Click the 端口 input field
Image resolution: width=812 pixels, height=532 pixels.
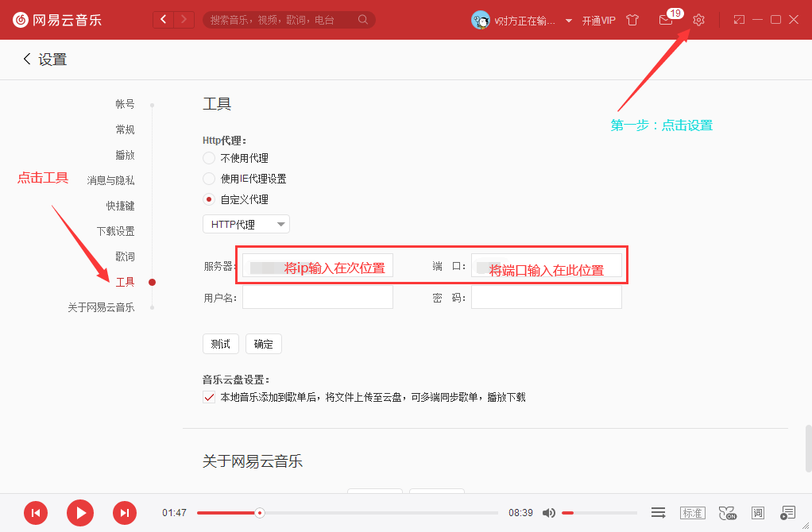pyautogui.click(x=547, y=265)
